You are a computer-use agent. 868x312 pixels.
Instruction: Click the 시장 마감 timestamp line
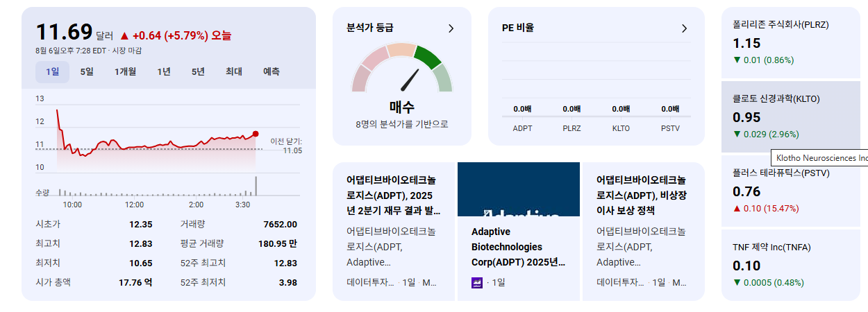coord(88,51)
